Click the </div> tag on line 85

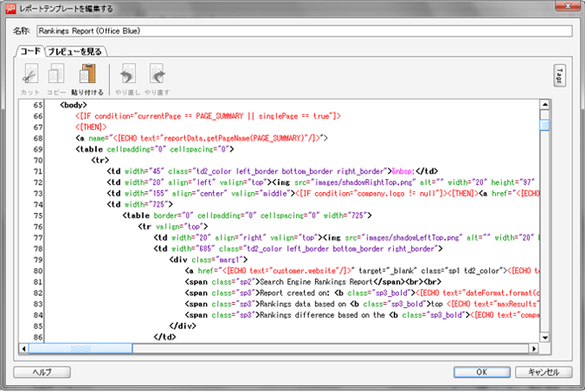coord(182,326)
